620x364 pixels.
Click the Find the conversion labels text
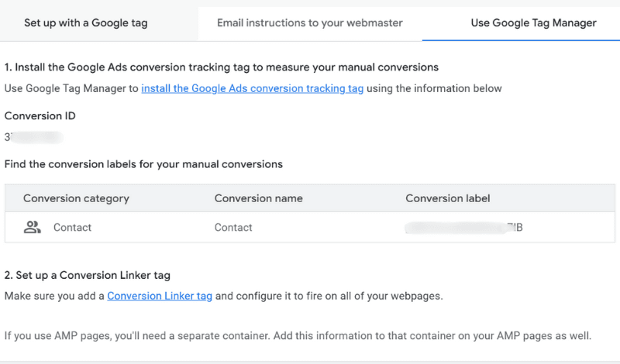143,164
